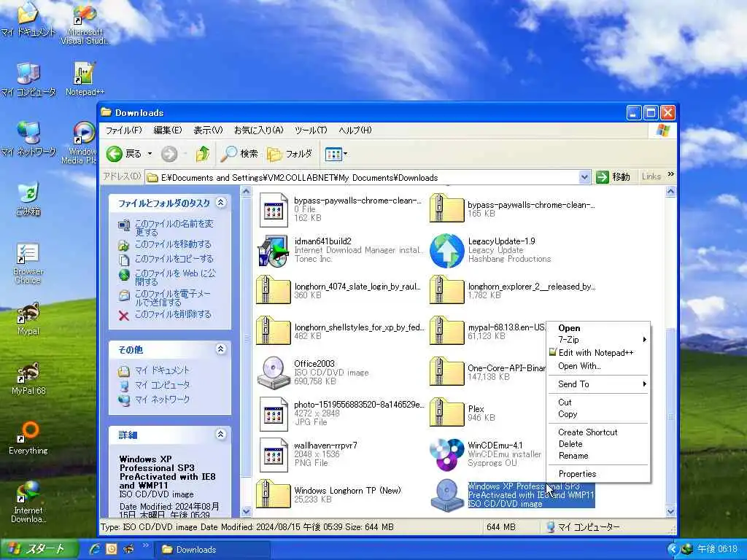The width and height of the screenshot is (747, 560).
Task: Go up one folder level
Action: click(203, 154)
